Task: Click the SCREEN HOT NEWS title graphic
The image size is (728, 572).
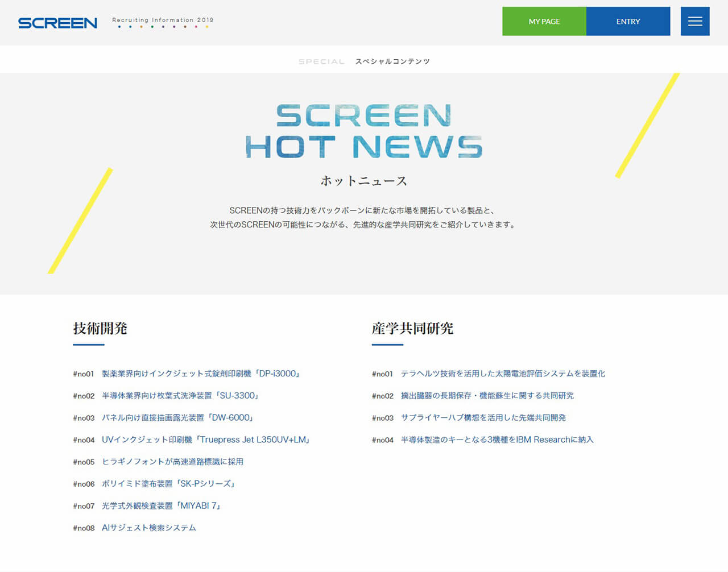Action: [x=364, y=131]
